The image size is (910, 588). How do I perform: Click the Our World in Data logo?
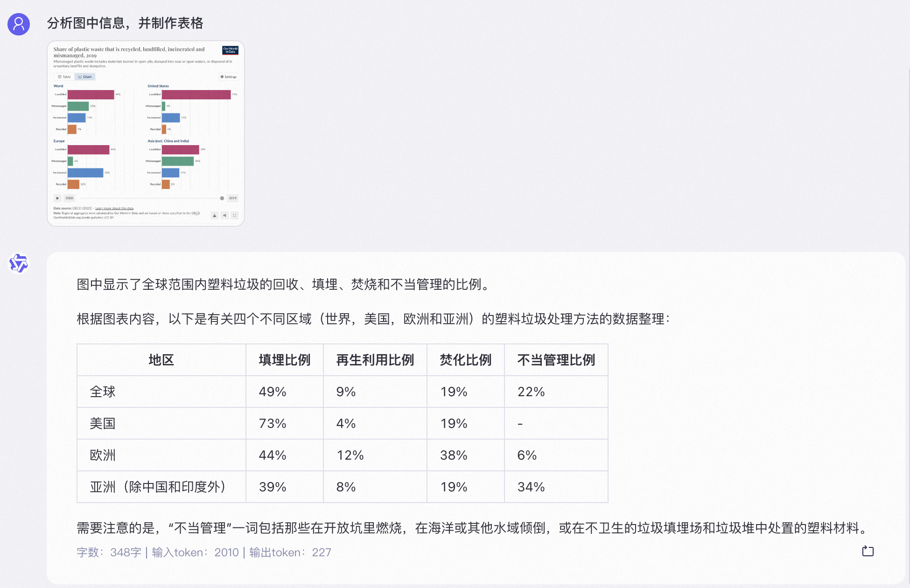coord(230,50)
